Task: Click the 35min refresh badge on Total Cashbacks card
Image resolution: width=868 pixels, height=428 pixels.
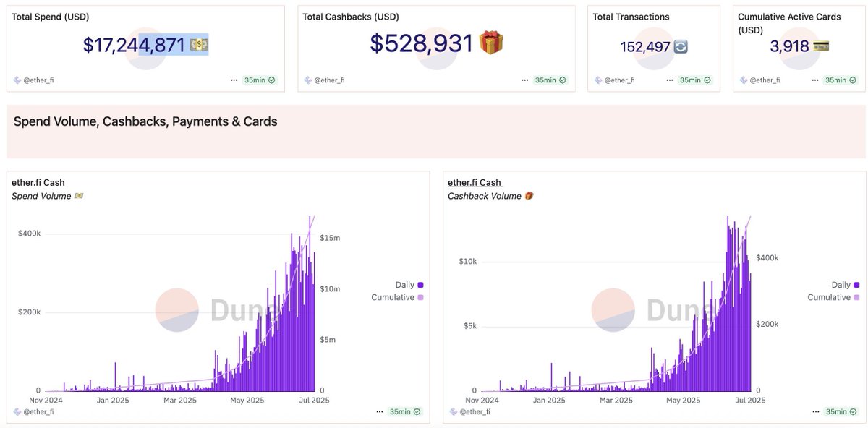Action: pyautogui.click(x=550, y=80)
